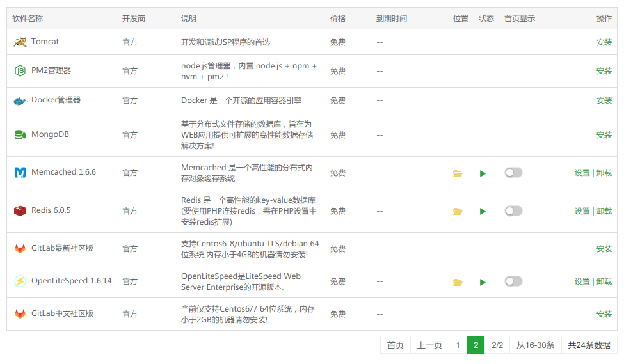Click the Tomcat app icon
Image resolution: width=624 pixels, height=364 pixels.
pos(20,42)
